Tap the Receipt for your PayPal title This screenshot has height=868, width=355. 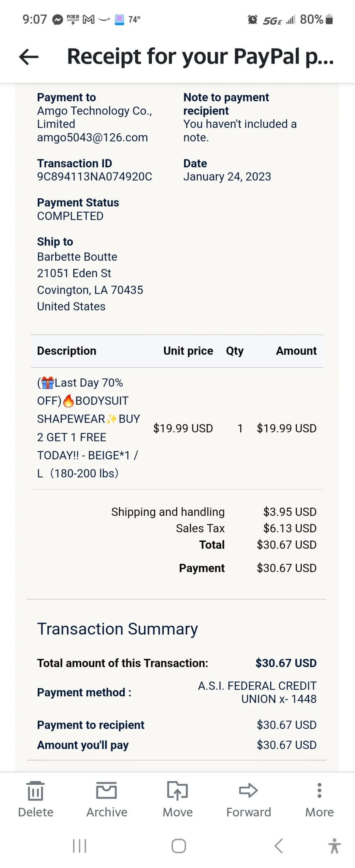(x=200, y=56)
